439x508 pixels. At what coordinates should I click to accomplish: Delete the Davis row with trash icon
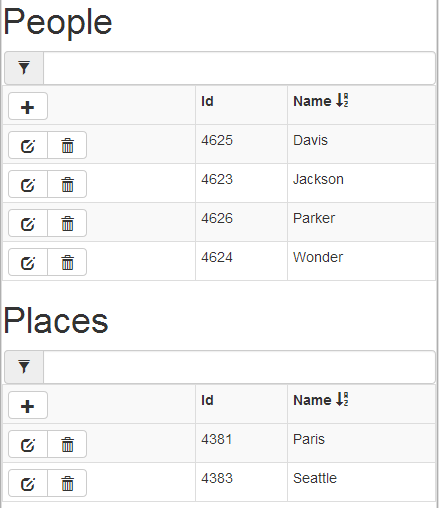click(x=67, y=145)
